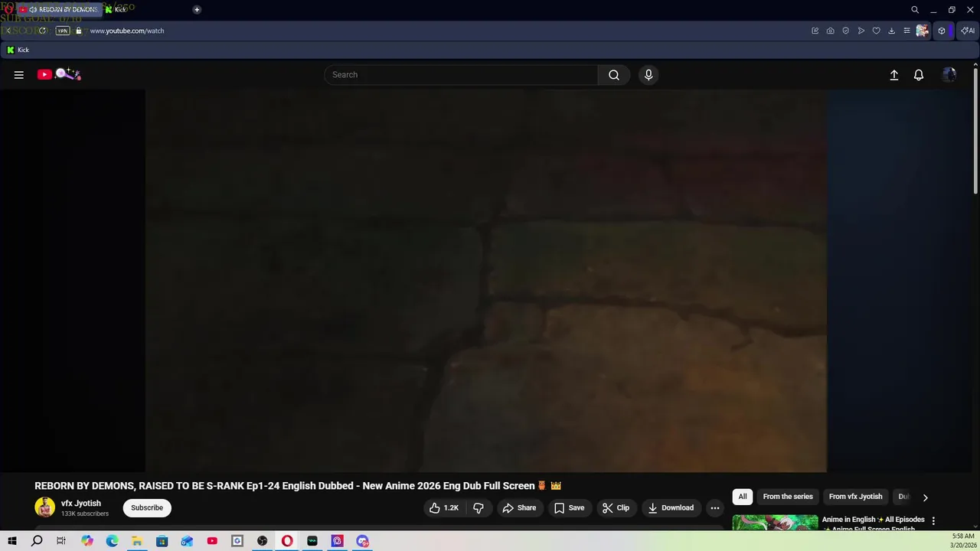The width and height of the screenshot is (980, 551).
Task: Open the ad blocker shield icon
Action: coord(846,31)
